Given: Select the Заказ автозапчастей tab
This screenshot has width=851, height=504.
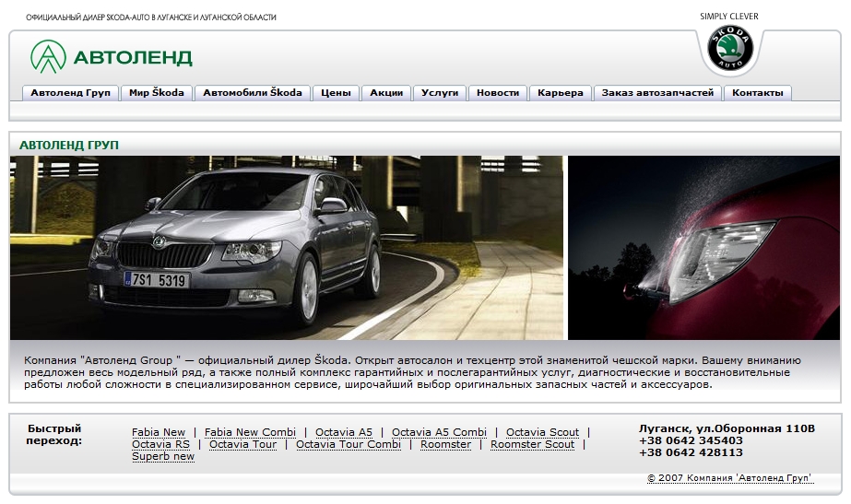Looking at the screenshot, I should (x=657, y=93).
